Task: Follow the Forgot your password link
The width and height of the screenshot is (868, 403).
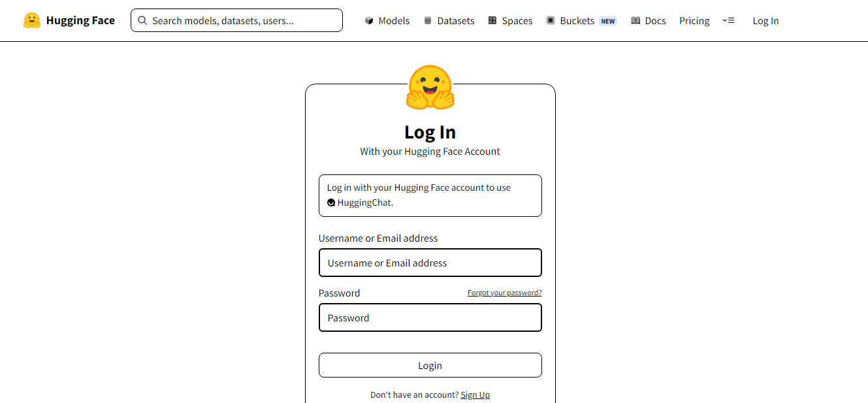Action: click(x=505, y=293)
